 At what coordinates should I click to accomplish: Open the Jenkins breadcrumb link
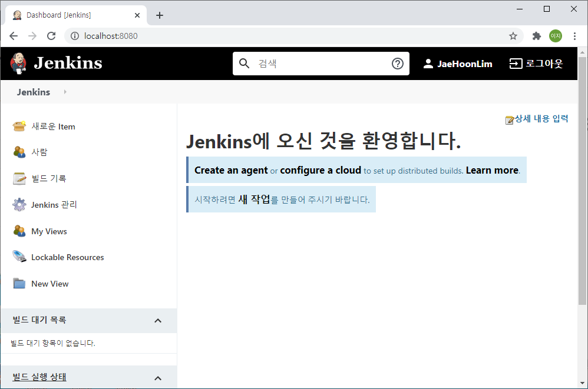(34, 92)
